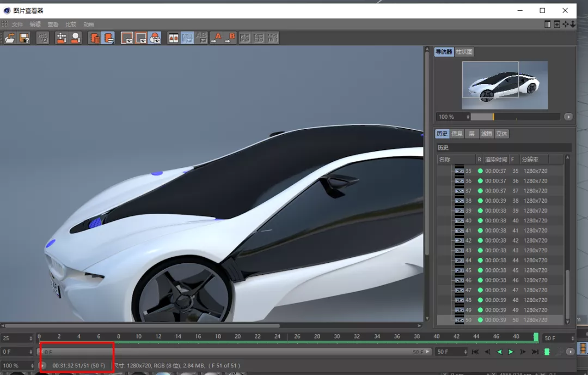Open the frame rate 25 field stepper
Viewport: 588px width, 375px height.
tap(30, 338)
